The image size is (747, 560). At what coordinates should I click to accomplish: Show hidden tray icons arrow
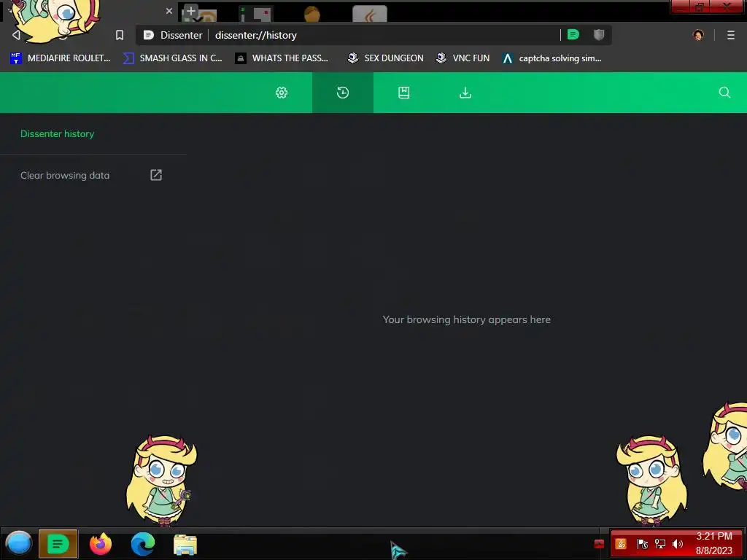(x=600, y=544)
